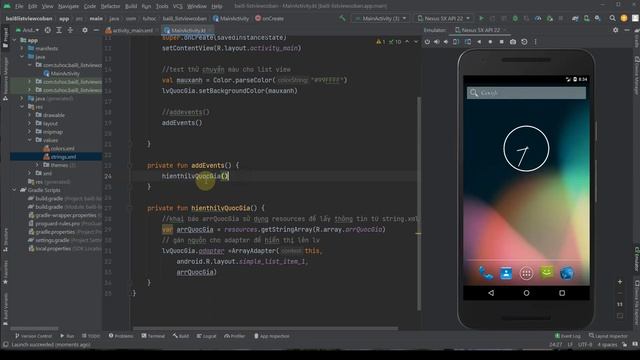Switch to the activity_main.xml editor tab
Image resolution: width=640 pixels, height=360 pixels.
tap(130, 31)
